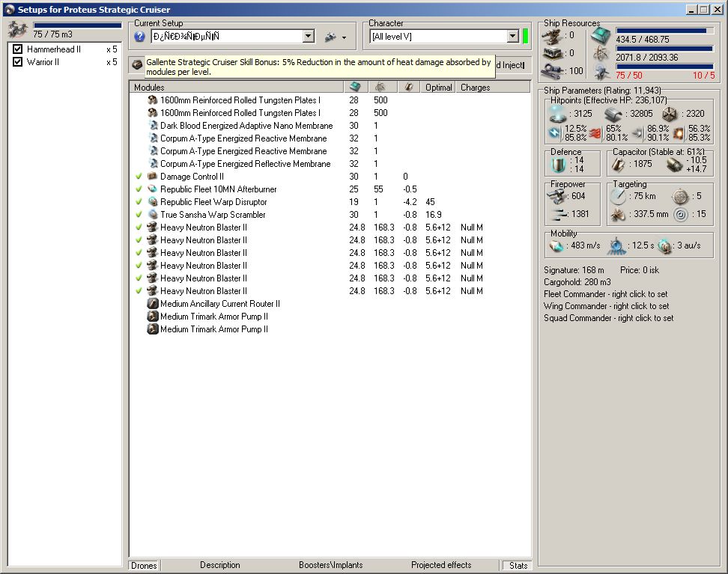
Task: Click the CPU column header icon
Action: [x=355, y=87]
